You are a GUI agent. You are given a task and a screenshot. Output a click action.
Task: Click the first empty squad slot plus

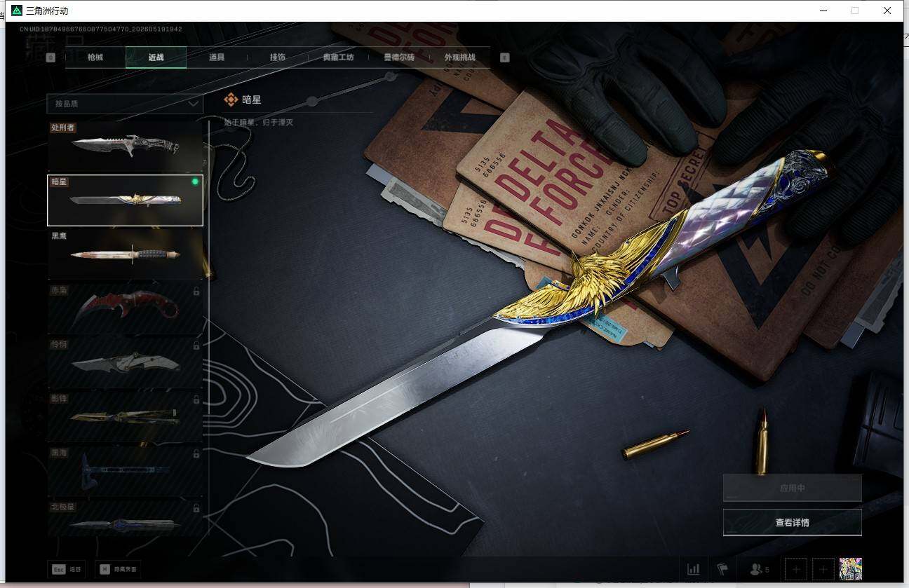coord(796,570)
